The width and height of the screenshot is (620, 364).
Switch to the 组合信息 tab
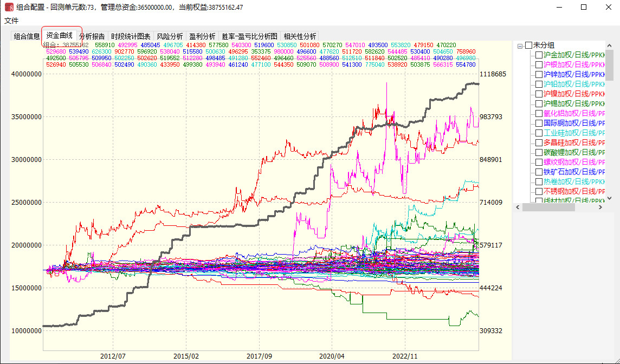click(x=27, y=36)
